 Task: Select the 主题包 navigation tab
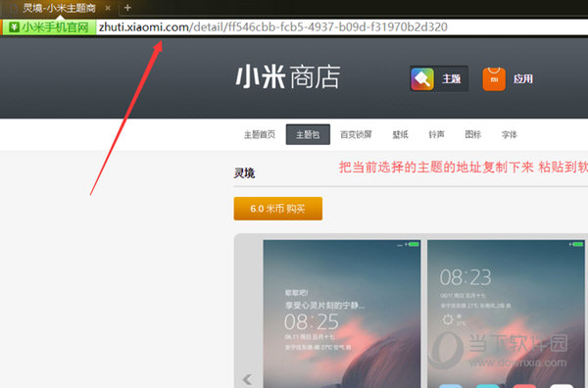point(308,134)
